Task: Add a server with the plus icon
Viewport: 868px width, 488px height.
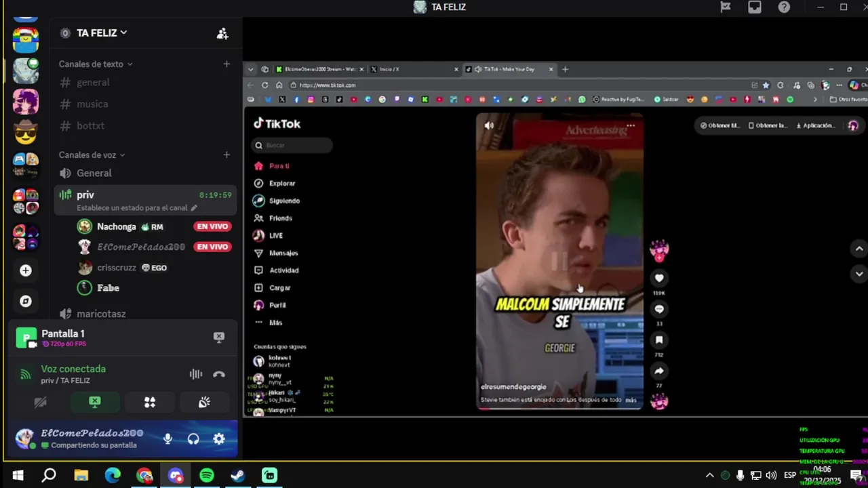Action: pyautogui.click(x=26, y=270)
